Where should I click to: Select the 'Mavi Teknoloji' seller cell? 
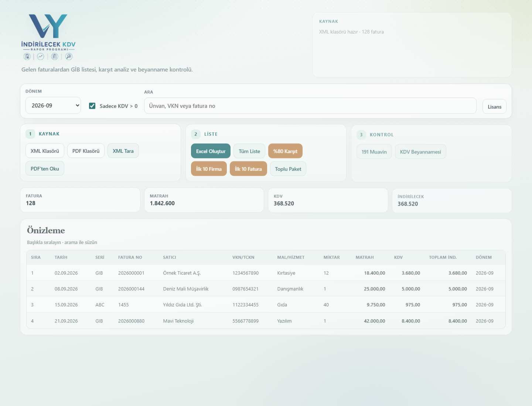tap(178, 321)
